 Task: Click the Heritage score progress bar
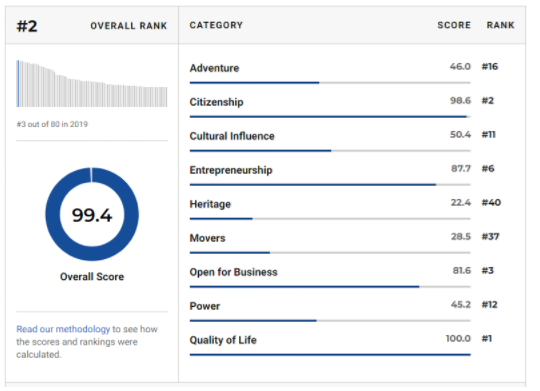point(330,219)
